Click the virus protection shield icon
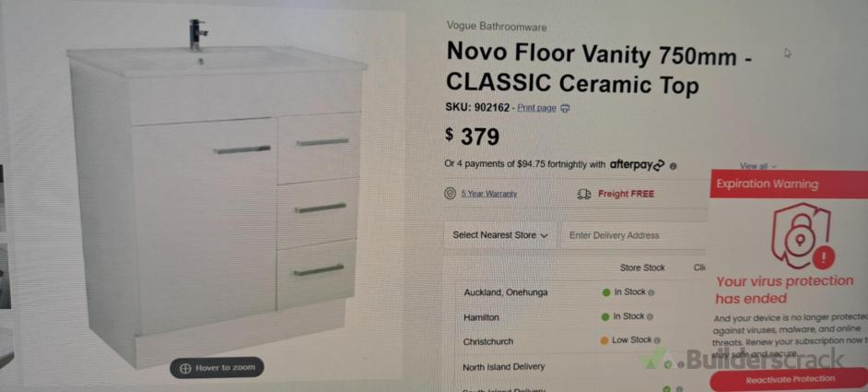 click(x=801, y=236)
